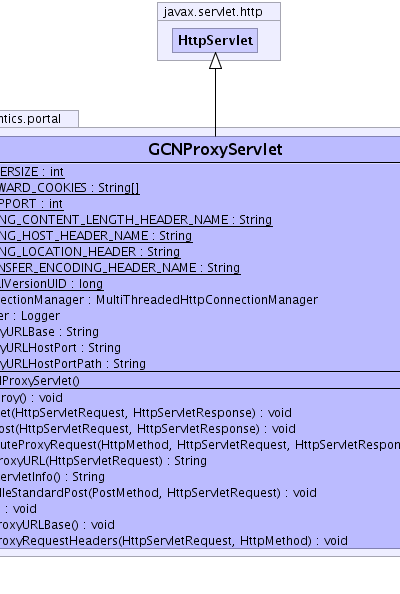400x594 pixels.
Task: Select the ProxyServlet() constructor entry
Action: (x=40, y=381)
